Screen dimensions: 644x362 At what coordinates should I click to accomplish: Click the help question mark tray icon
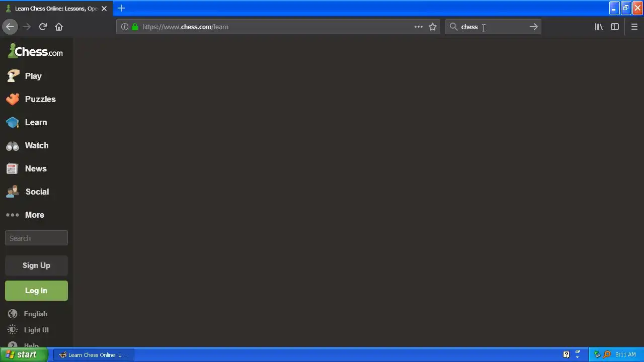tap(566, 354)
